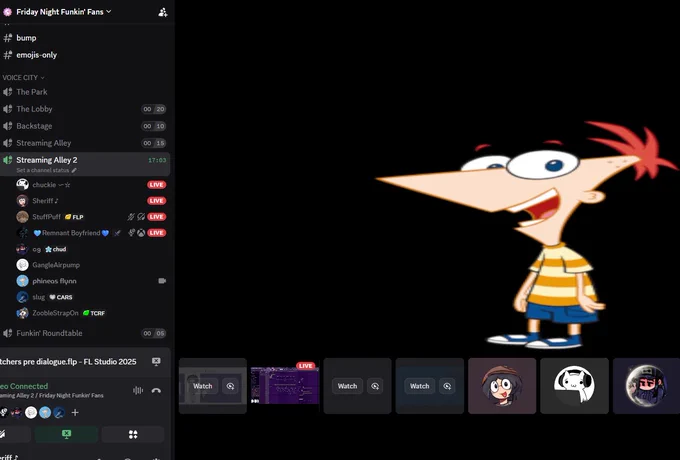Click the Set a channel status text
The width and height of the screenshot is (680, 460).
[43, 170]
